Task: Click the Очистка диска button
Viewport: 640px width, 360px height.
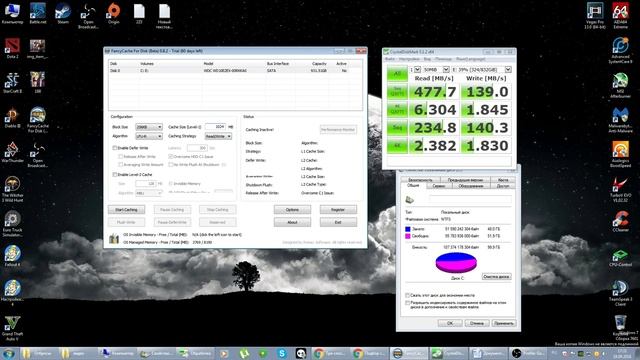Action: tap(496, 277)
